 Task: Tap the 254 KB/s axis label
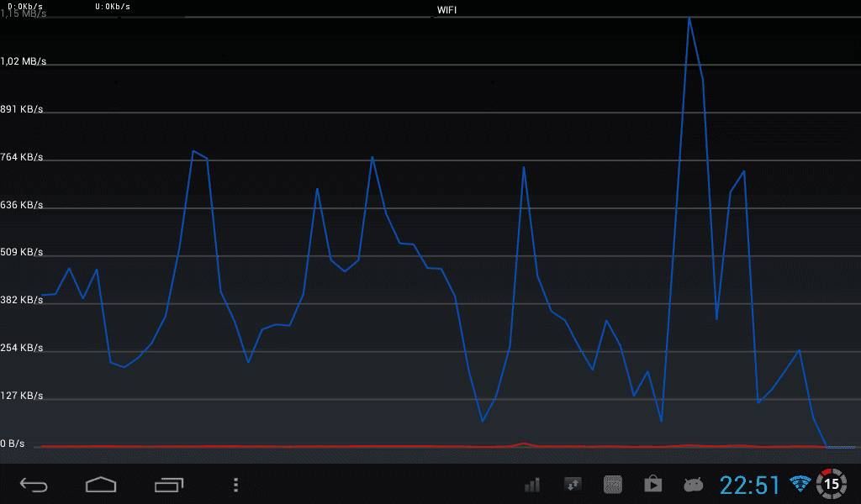click(21, 348)
